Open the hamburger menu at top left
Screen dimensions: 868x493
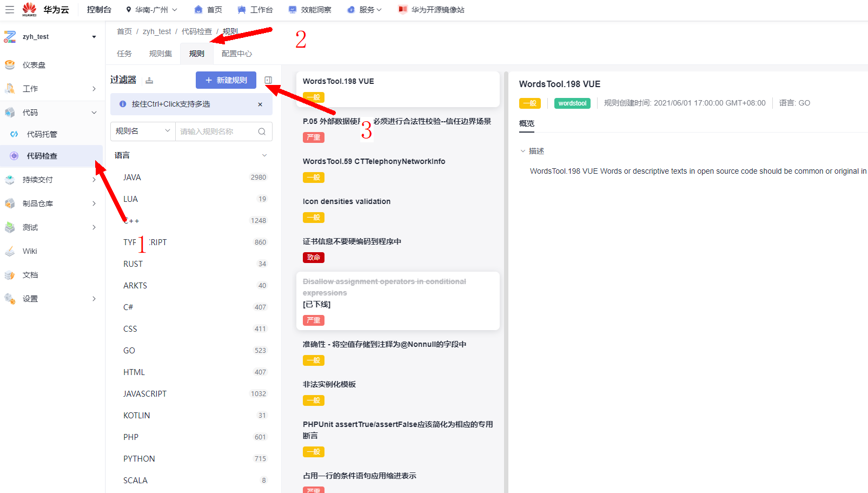pos(10,10)
